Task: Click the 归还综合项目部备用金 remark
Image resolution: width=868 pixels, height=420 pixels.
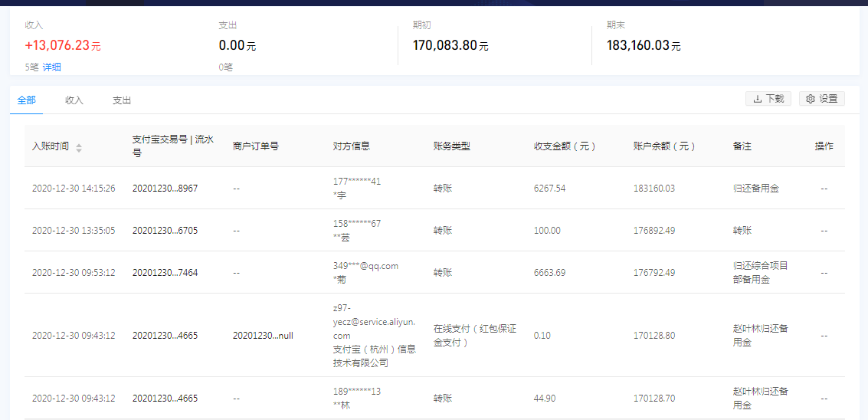Action: click(760, 273)
